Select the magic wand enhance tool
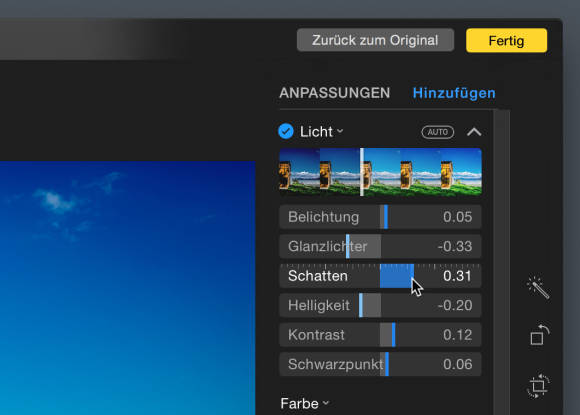This screenshot has width=580, height=415. tap(538, 287)
